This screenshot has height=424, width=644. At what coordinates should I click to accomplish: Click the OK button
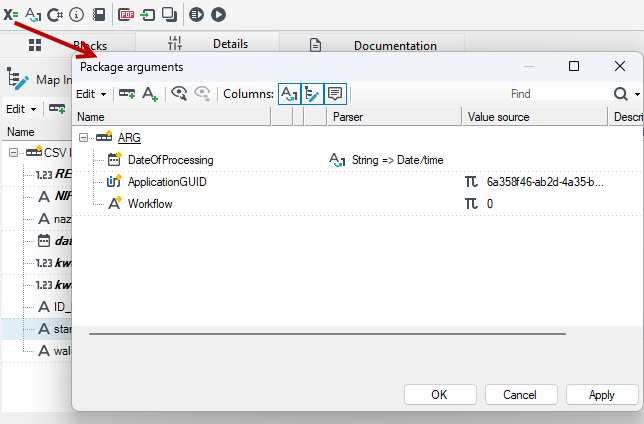coord(440,395)
